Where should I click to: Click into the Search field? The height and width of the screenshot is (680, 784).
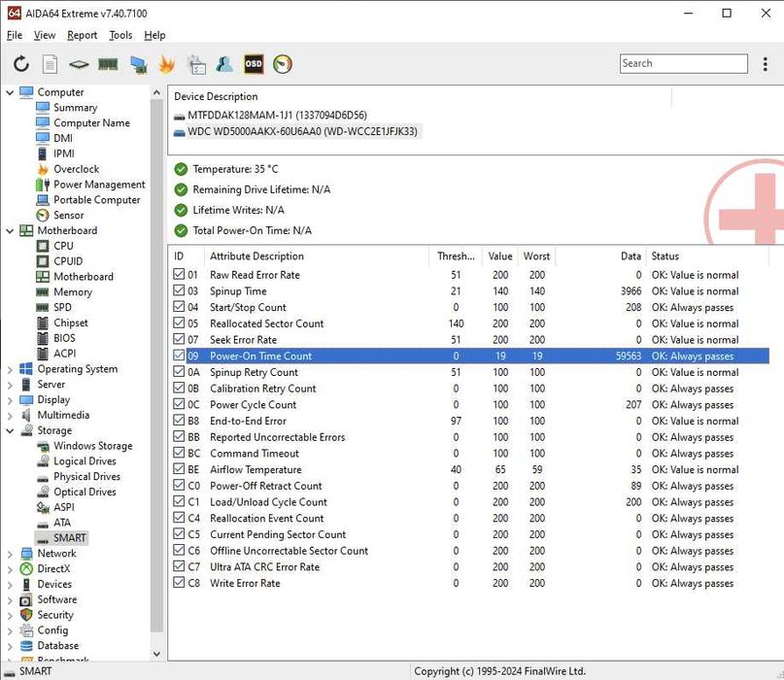click(x=684, y=63)
